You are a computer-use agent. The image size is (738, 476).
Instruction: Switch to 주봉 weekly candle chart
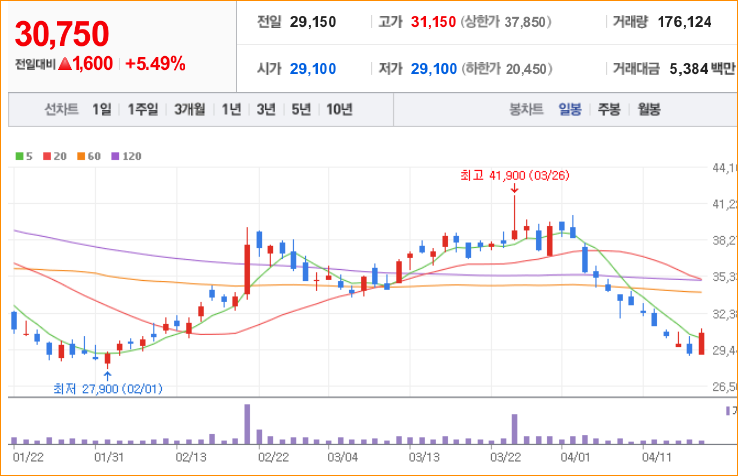tap(609, 109)
